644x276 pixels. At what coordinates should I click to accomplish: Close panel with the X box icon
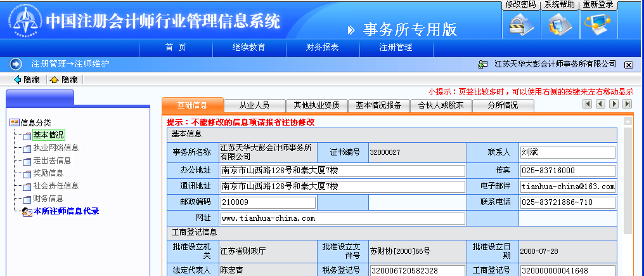628,65
